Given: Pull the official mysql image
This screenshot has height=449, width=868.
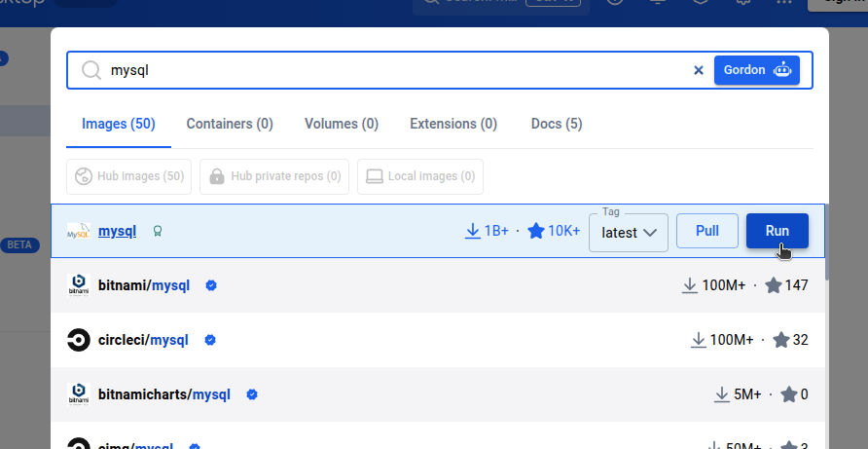Looking at the screenshot, I should point(707,231).
